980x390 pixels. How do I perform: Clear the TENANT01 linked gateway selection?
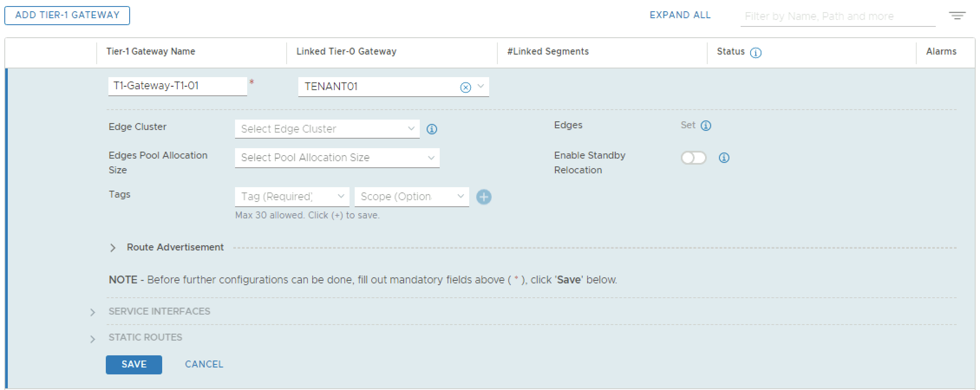(465, 88)
